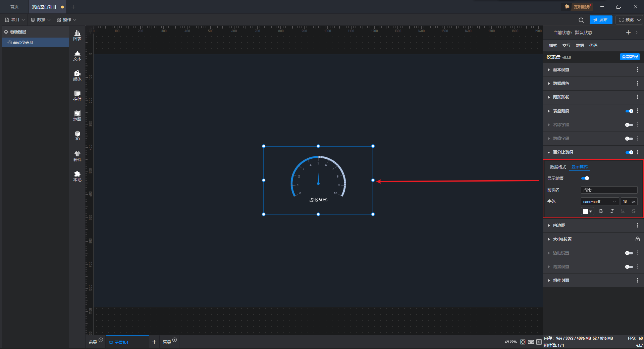The height and width of the screenshot is (349, 644).
Task: Open the 文本 text components panel
Action: point(77,55)
